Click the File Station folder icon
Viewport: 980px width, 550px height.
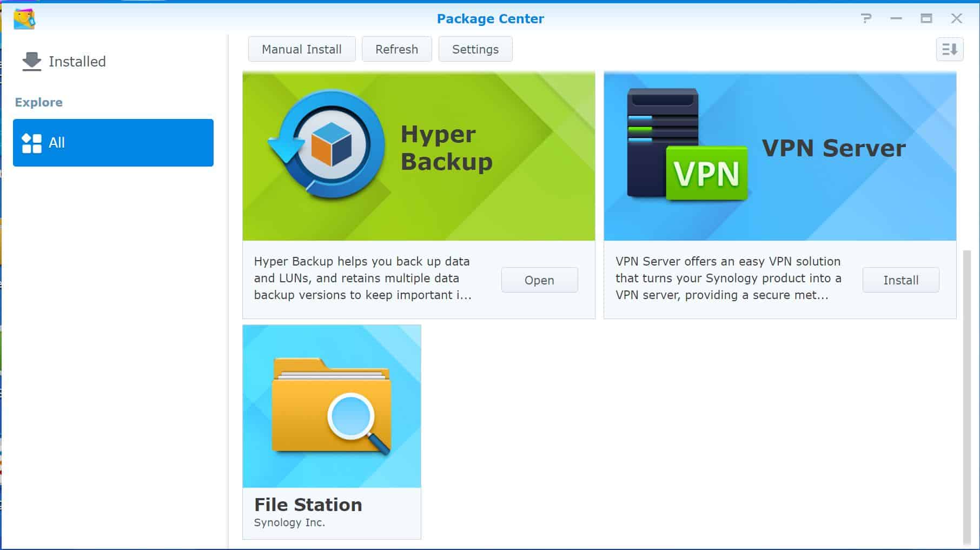coord(331,406)
